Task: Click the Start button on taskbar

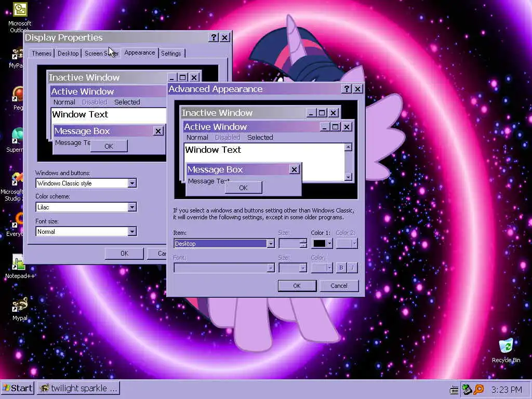Action: [18, 388]
